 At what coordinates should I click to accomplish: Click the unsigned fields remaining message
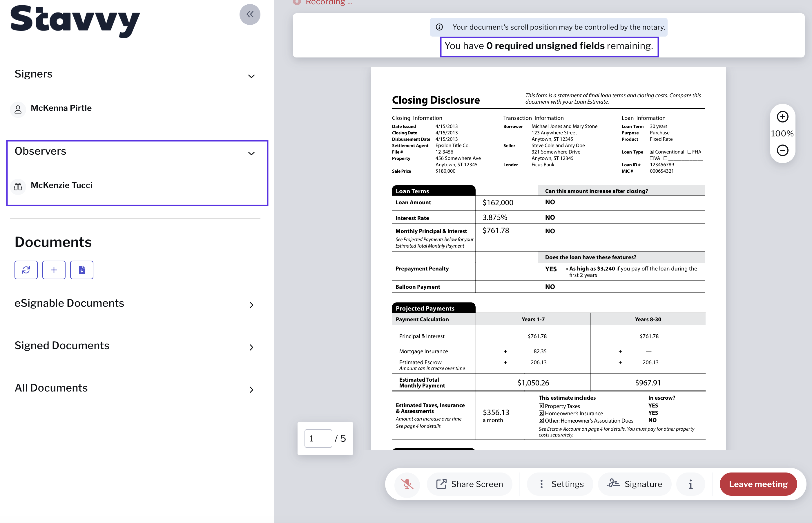click(549, 46)
